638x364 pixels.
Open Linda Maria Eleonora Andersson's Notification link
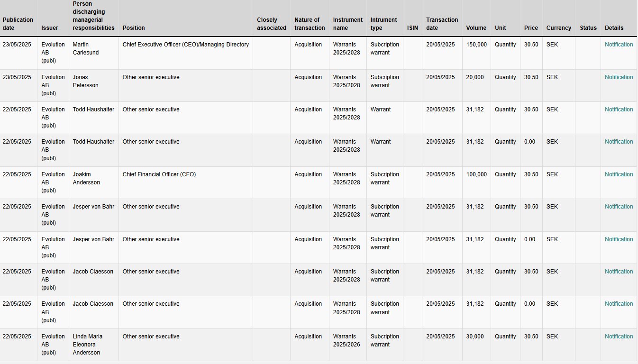tap(619, 337)
